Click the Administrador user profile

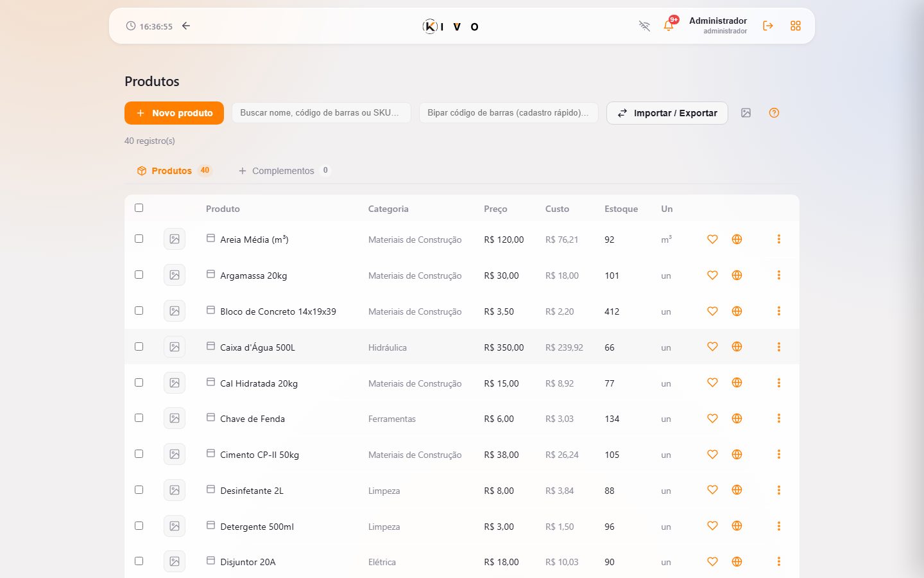click(717, 25)
